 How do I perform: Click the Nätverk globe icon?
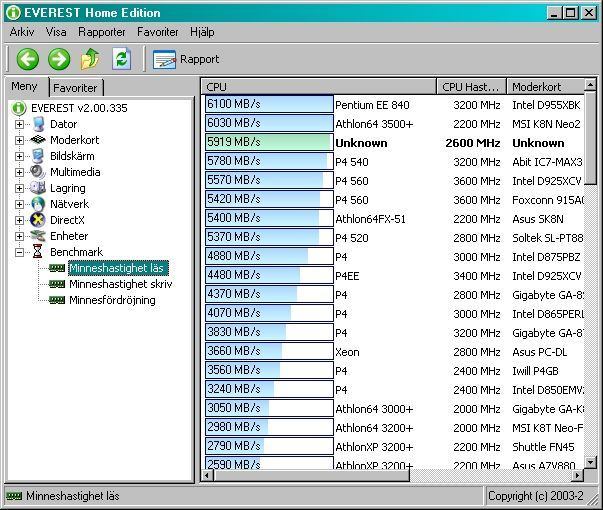click(x=38, y=204)
